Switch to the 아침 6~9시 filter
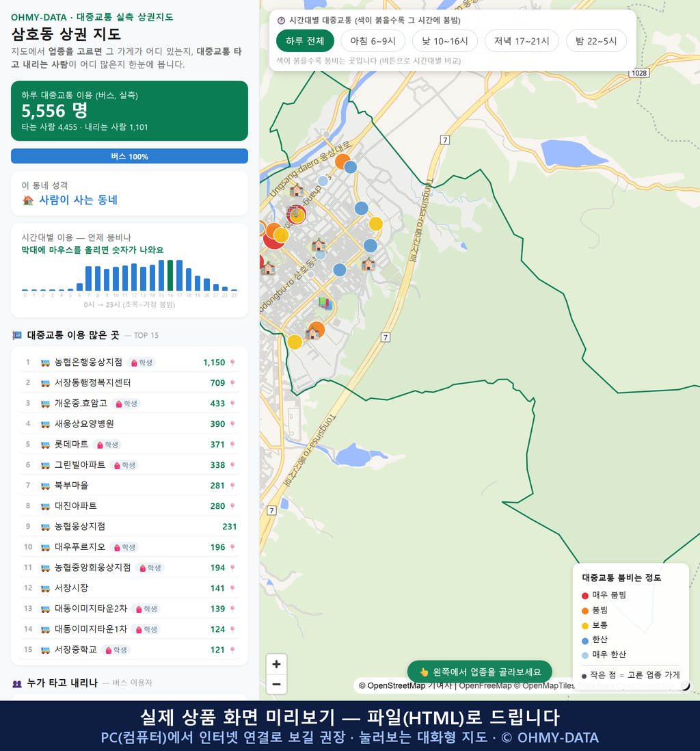 373,41
